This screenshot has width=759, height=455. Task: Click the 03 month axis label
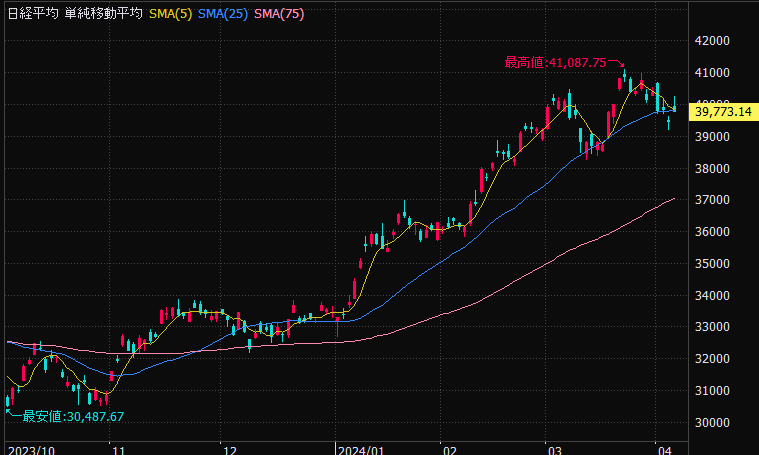coord(555,450)
